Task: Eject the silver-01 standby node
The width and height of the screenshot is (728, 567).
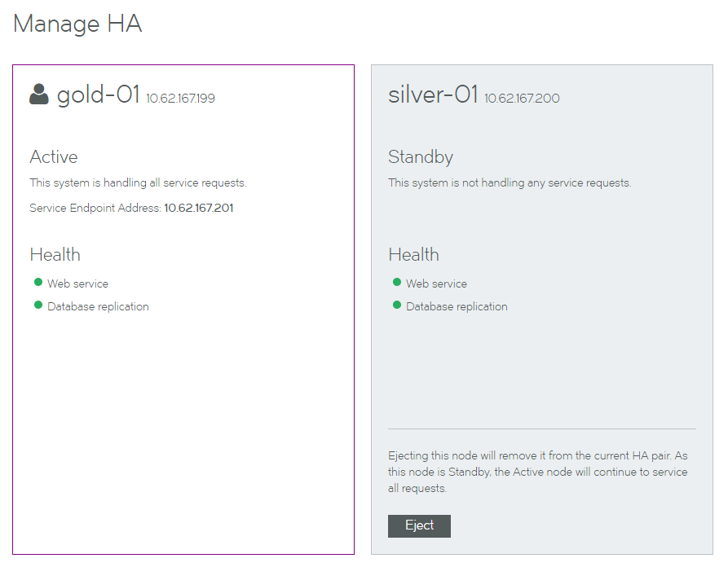Action: click(419, 525)
